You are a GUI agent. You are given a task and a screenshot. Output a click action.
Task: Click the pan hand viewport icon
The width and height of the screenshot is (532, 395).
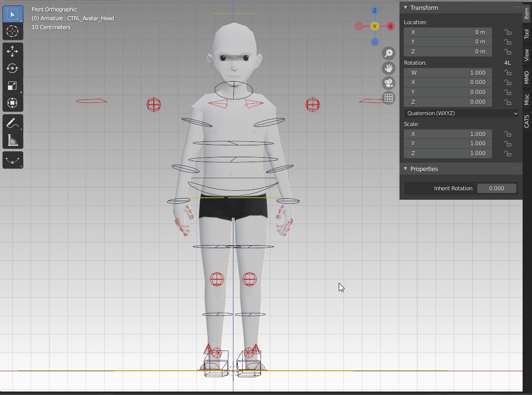tap(389, 68)
